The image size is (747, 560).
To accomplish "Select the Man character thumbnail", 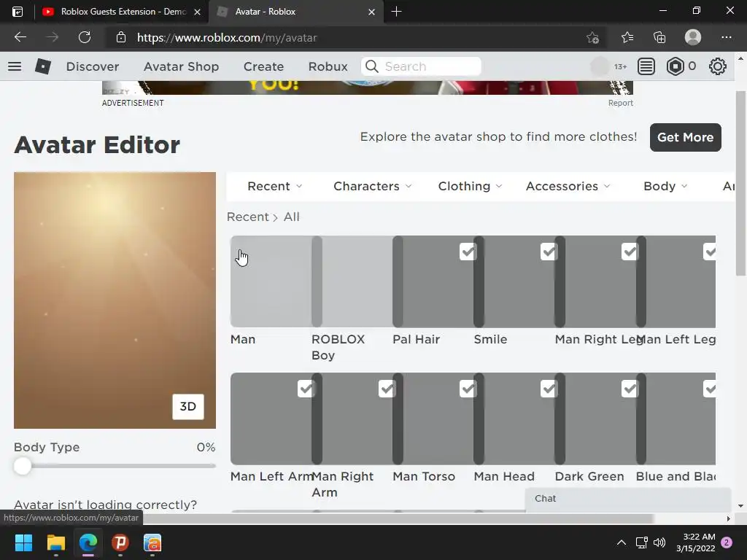I will point(271,281).
